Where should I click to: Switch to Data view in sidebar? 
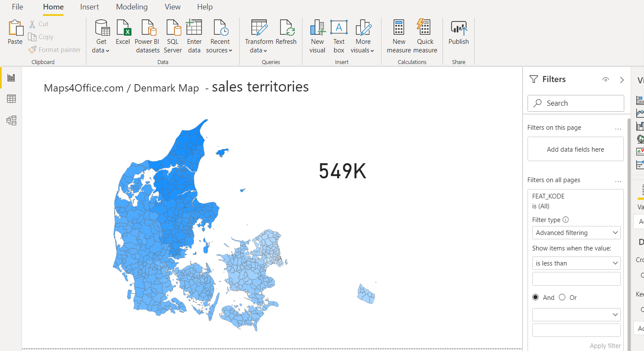click(x=12, y=99)
